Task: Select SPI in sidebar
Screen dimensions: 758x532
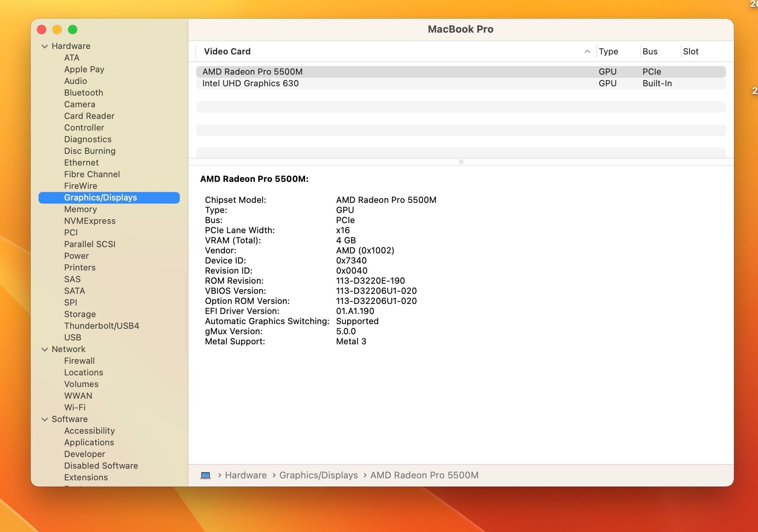Action: (70, 302)
